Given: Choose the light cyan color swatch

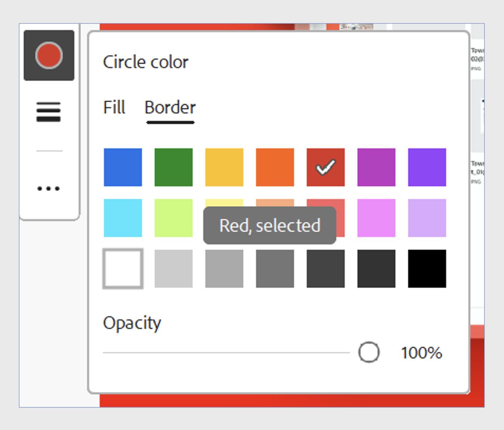Looking at the screenshot, I should tap(123, 218).
